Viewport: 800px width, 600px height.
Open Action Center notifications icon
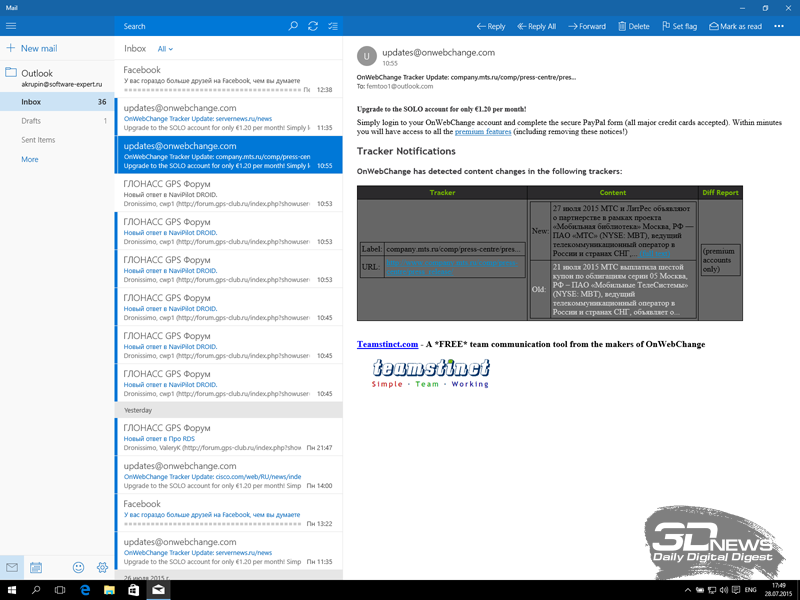pos(736,590)
